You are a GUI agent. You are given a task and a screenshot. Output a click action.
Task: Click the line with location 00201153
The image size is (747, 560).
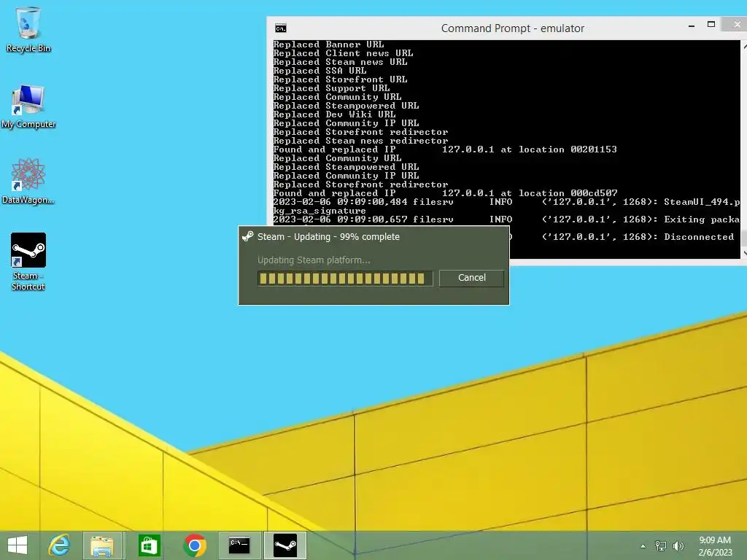tap(445, 149)
